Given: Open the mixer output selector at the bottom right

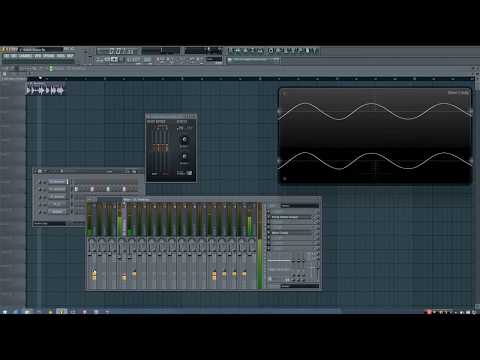Looking at the screenshot, I should [x=299, y=286].
